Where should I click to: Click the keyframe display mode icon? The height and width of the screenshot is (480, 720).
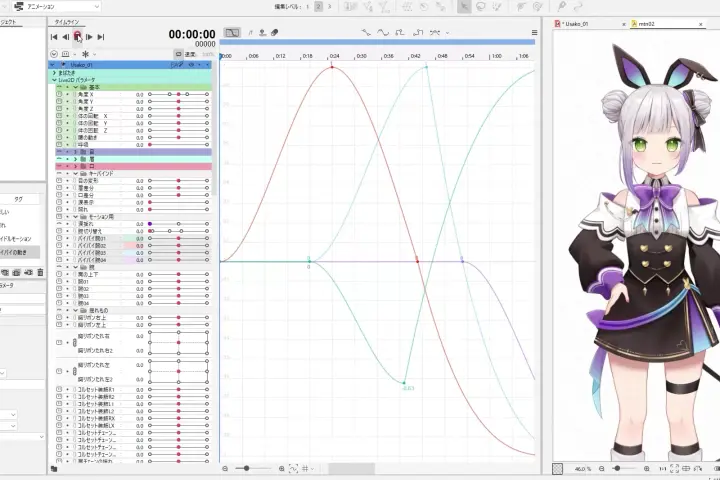[x=65, y=54]
